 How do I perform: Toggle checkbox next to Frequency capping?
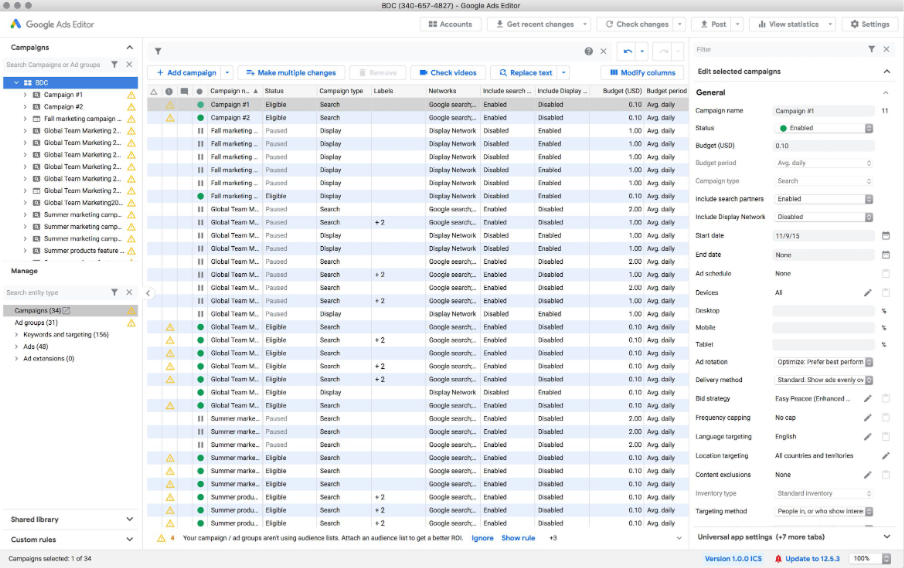point(886,417)
